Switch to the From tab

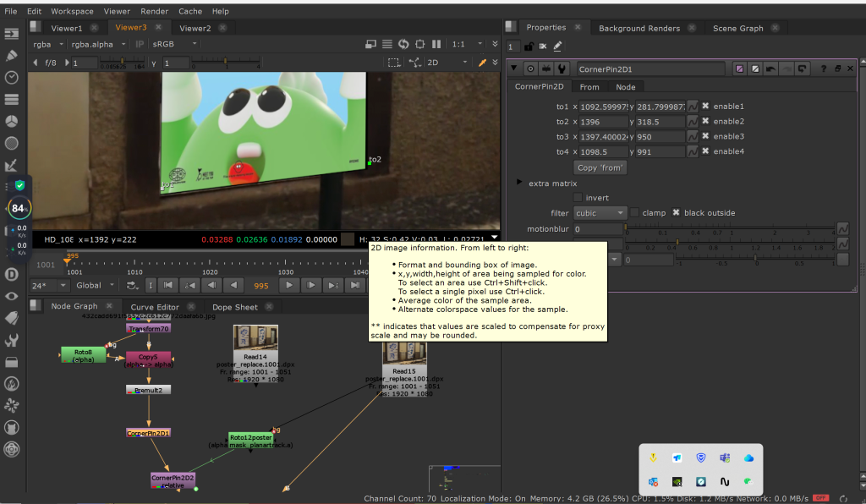click(x=589, y=87)
